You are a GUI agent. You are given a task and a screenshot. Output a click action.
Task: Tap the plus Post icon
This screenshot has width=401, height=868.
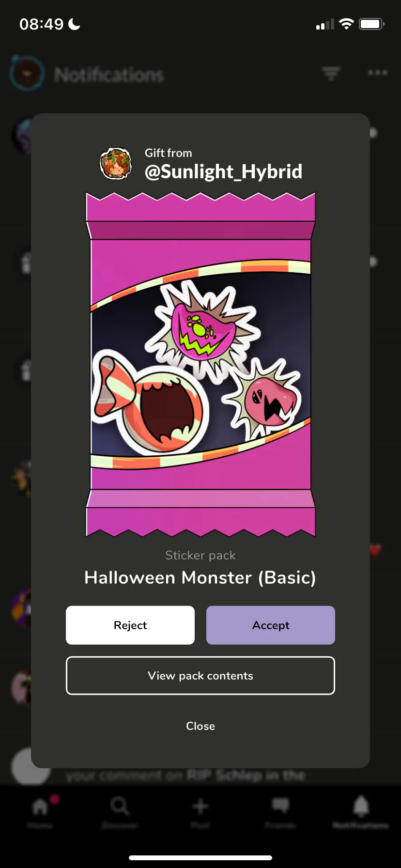tap(200, 811)
